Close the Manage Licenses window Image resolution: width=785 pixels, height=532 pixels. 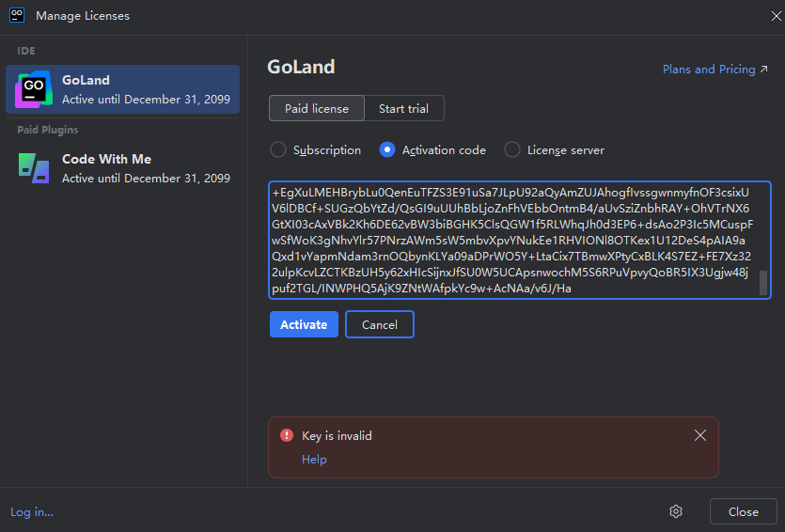click(x=776, y=16)
